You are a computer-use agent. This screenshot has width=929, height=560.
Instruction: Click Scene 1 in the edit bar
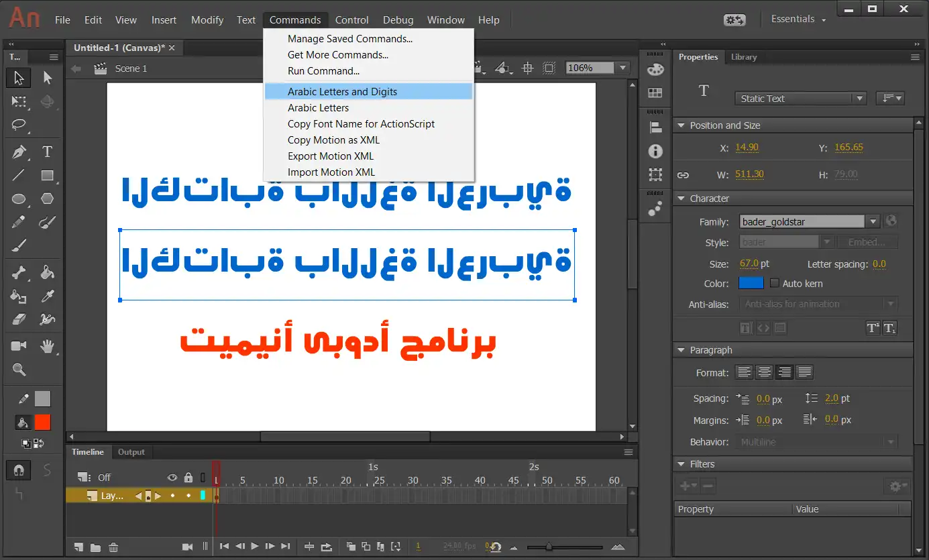coord(131,68)
